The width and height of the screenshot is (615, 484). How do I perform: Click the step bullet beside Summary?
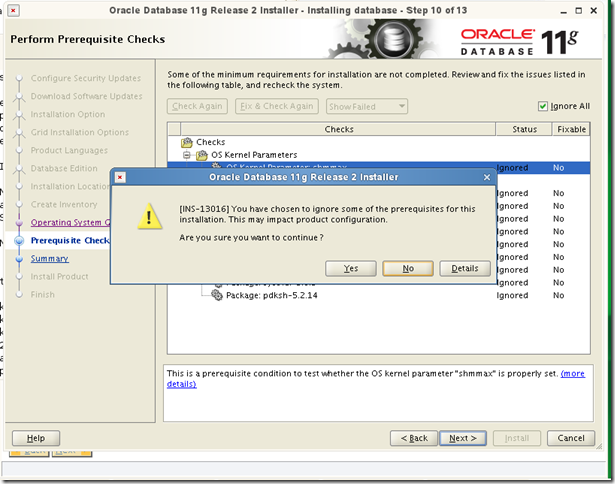pyautogui.click(x=19, y=258)
